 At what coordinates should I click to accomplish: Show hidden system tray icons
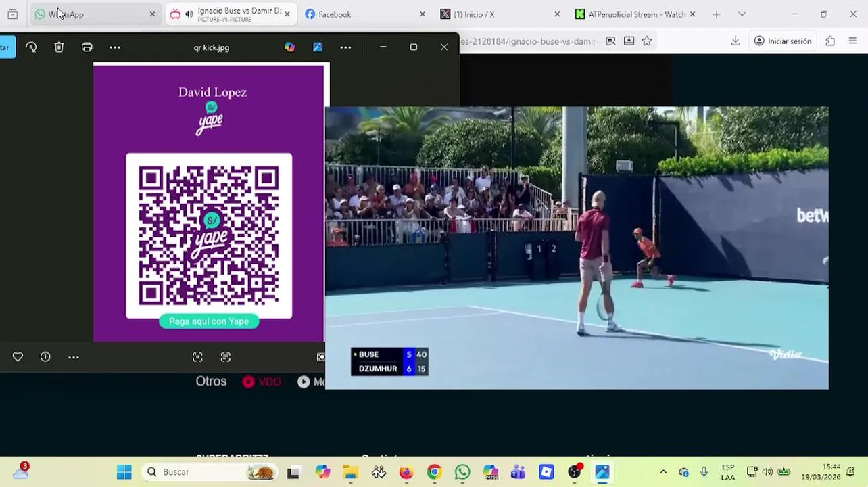point(663,472)
